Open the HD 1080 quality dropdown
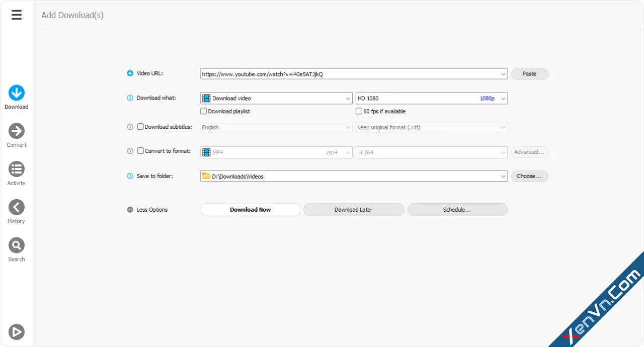This screenshot has width=644, height=347. (432, 98)
